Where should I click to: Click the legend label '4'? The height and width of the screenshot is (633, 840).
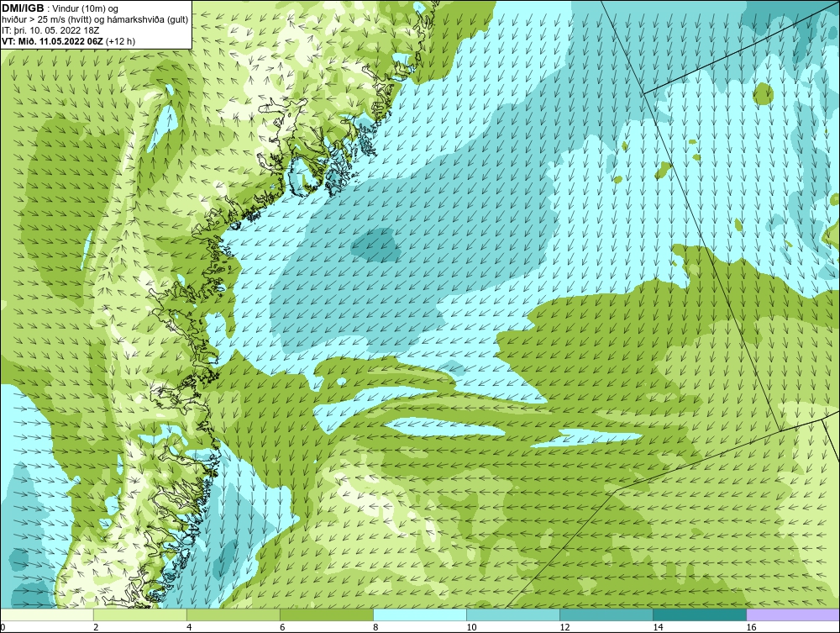click(x=189, y=627)
